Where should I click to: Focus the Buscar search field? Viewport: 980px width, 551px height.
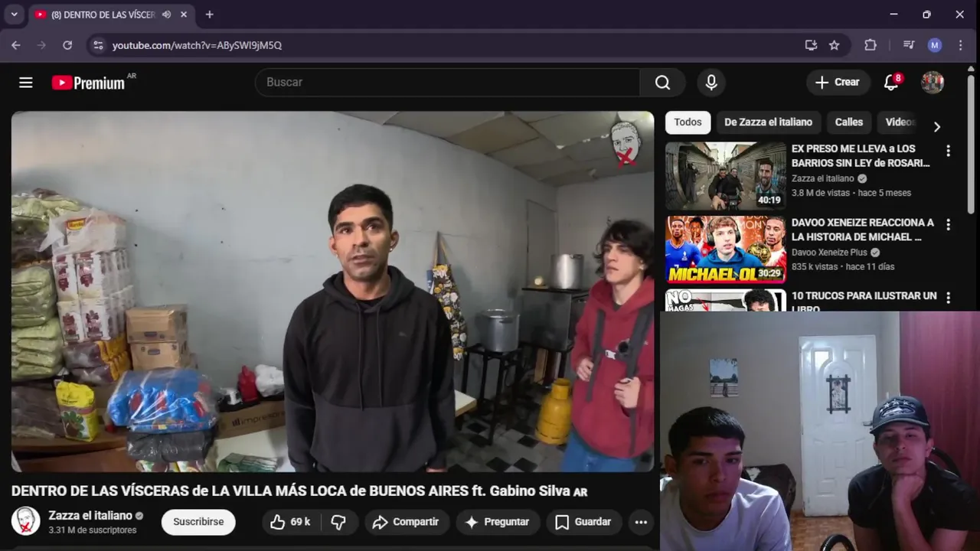pyautogui.click(x=447, y=83)
